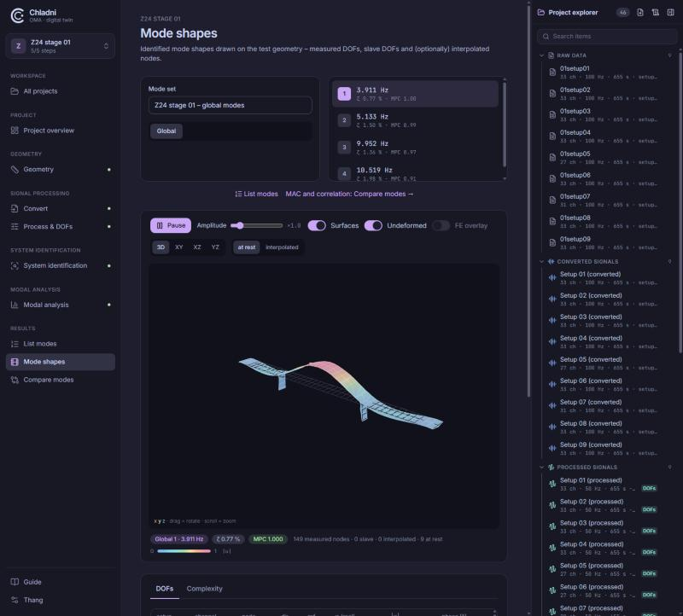Select the YZ view projection
Image resolution: width=683 pixels, height=616 pixels.
pyautogui.click(x=215, y=247)
